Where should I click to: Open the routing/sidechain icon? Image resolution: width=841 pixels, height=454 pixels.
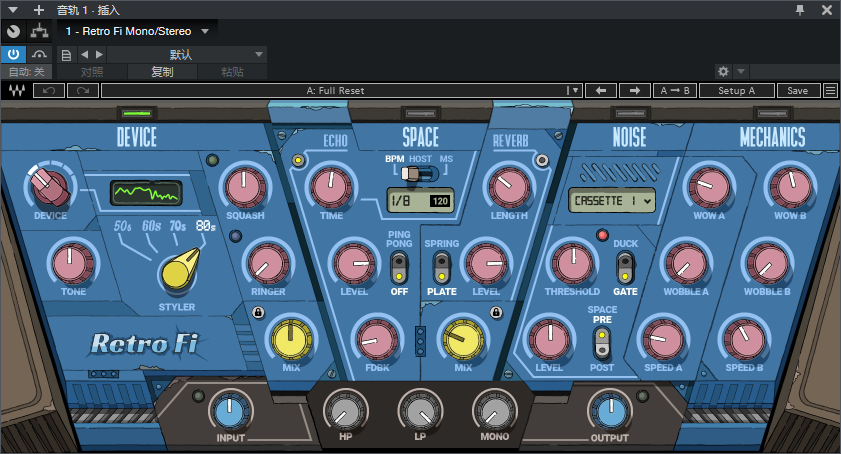[39, 31]
